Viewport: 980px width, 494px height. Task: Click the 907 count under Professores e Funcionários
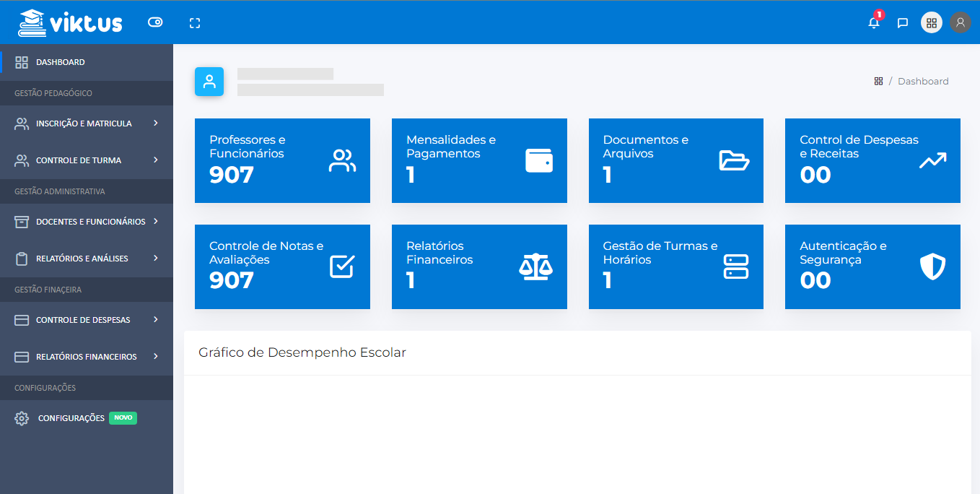point(232,175)
